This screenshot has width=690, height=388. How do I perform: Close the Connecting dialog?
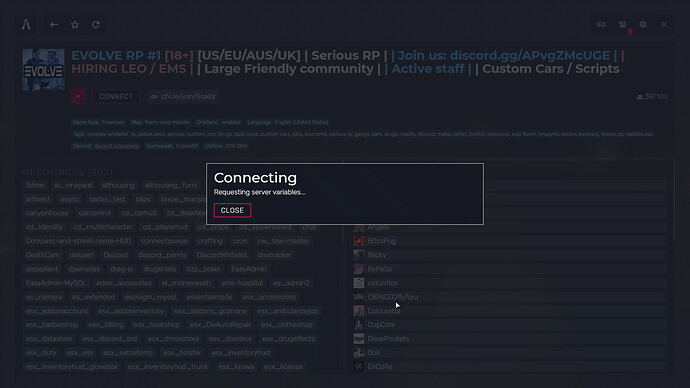[x=232, y=210]
